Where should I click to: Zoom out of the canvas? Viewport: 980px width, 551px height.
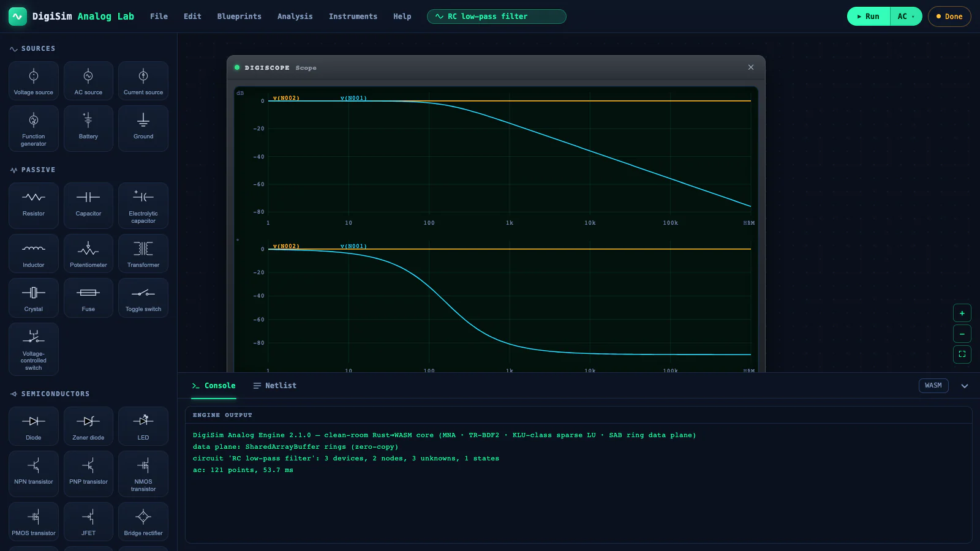[962, 334]
